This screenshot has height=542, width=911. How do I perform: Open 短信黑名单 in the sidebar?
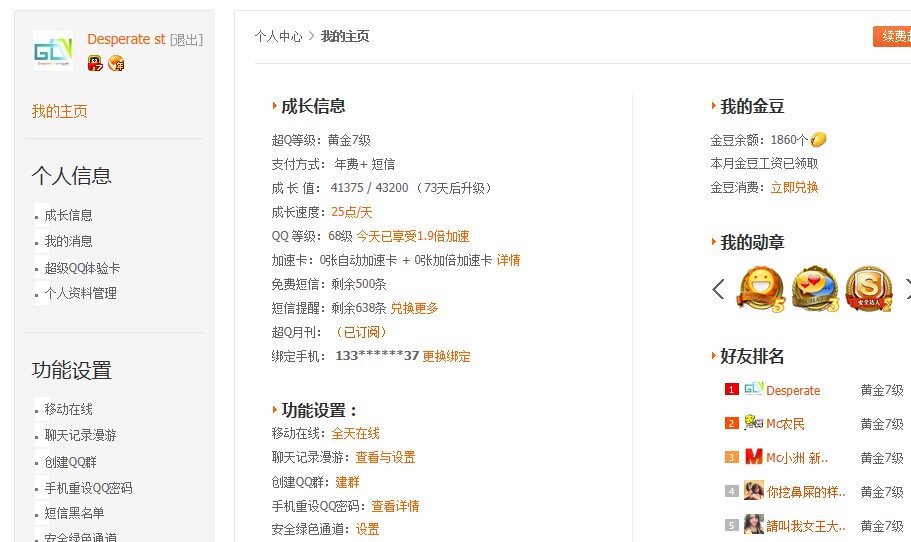(74, 514)
